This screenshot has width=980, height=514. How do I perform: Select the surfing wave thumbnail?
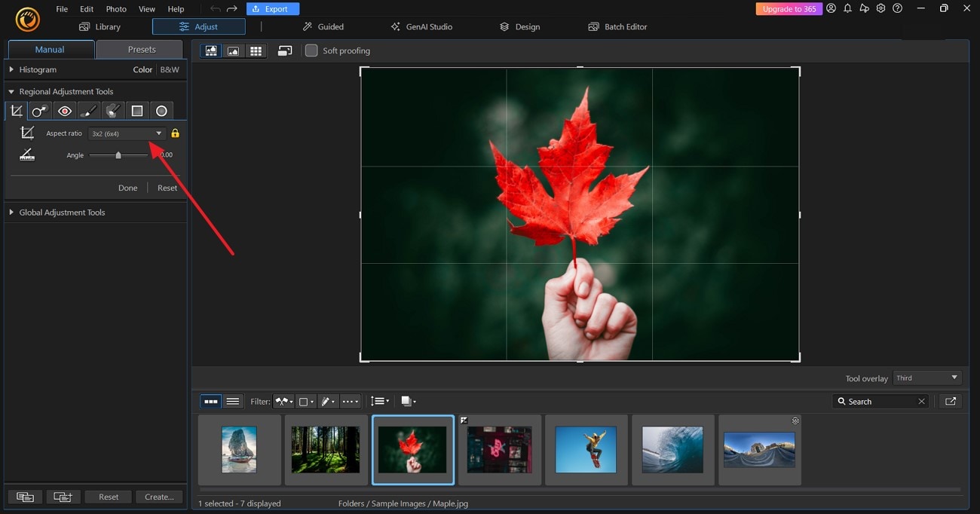click(672, 449)
